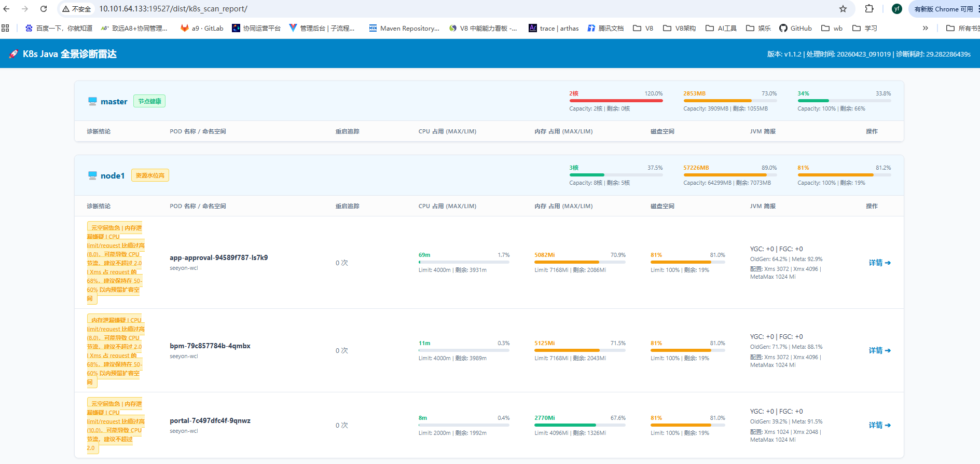
Task: Open the GitHub bookmark
Action: click(x=795, y=28)
